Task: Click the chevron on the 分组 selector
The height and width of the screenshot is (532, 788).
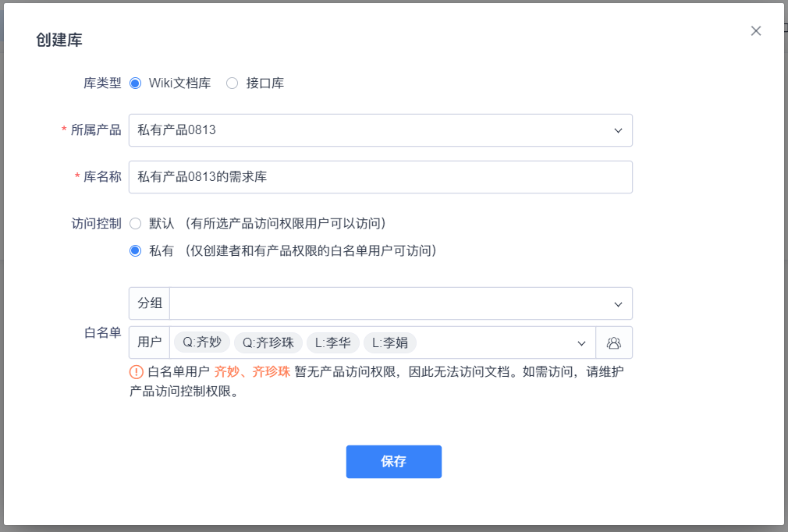Action: click(x=617, y=303)
